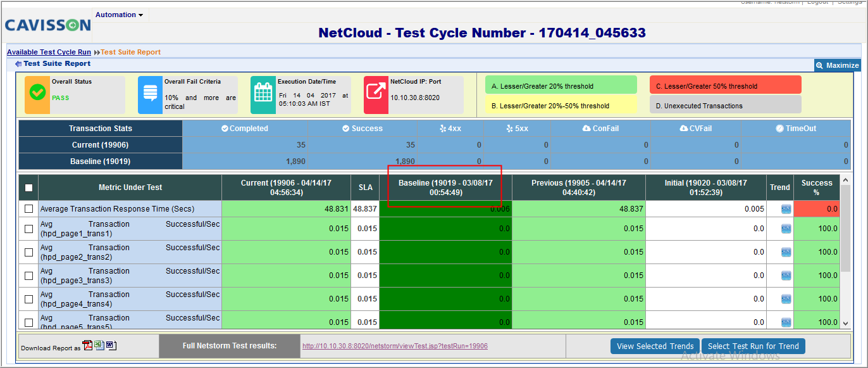Click the red '0.0' Success % cell
868x368 pixels.
coord(817,209)
